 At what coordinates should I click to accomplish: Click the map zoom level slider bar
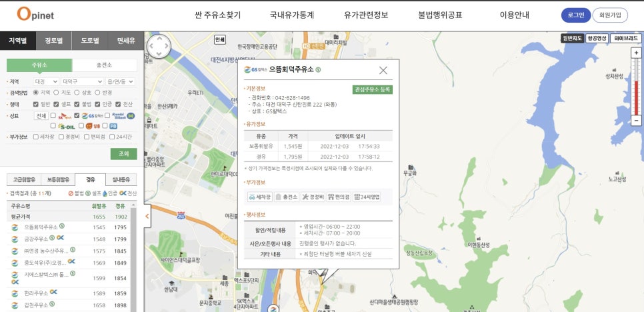636,87
